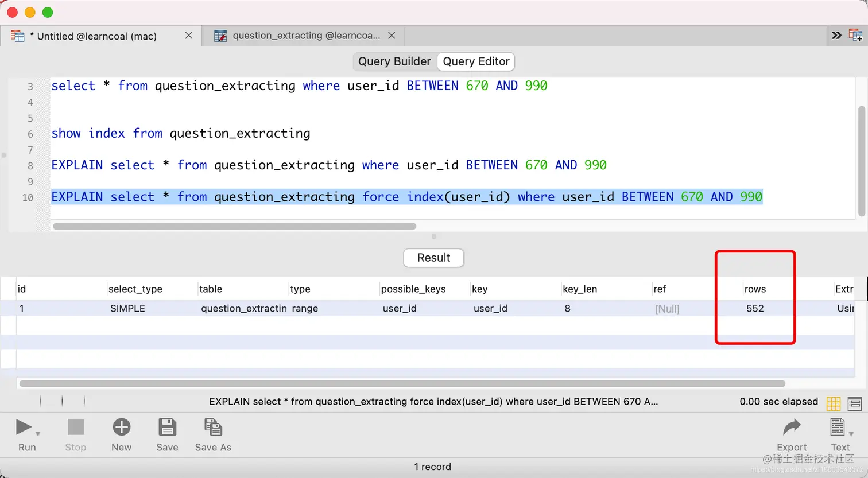Close the Untitled @learncoal tab
The width and height of the screenshot is (868, 478).
click(x=188, y=36)
